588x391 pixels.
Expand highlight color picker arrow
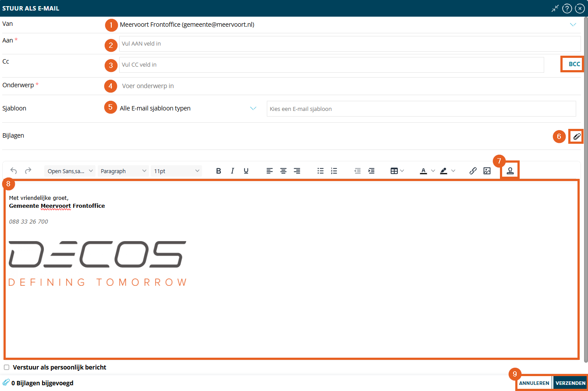click(x=453, y=171)
